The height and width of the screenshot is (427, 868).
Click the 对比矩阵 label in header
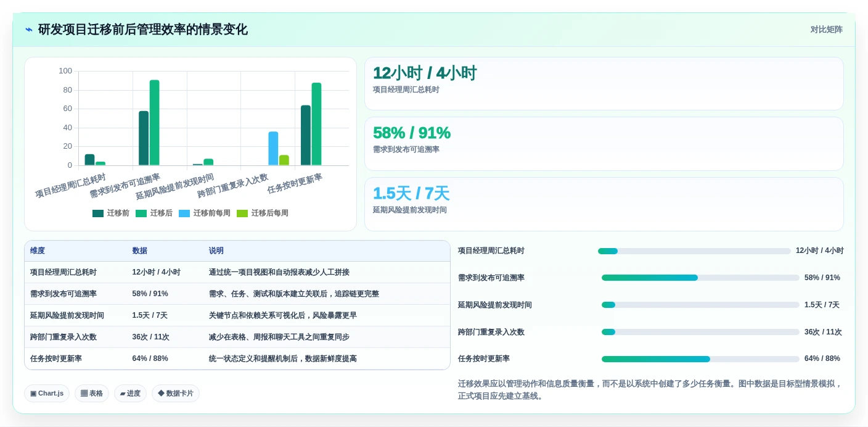(x=826, y=30)
